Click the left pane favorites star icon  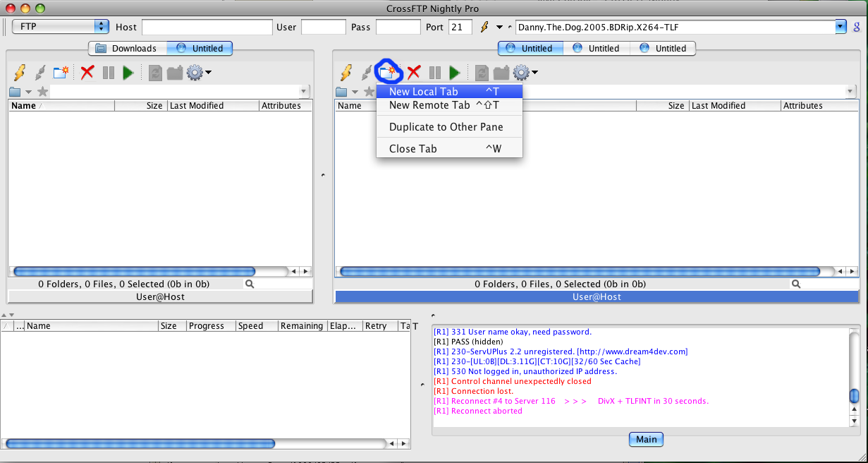pos(43,92)
